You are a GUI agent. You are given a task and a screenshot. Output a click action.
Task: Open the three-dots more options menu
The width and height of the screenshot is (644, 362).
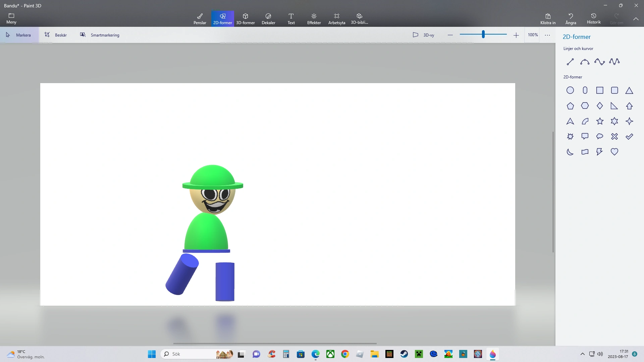click(x=547, y=35)
